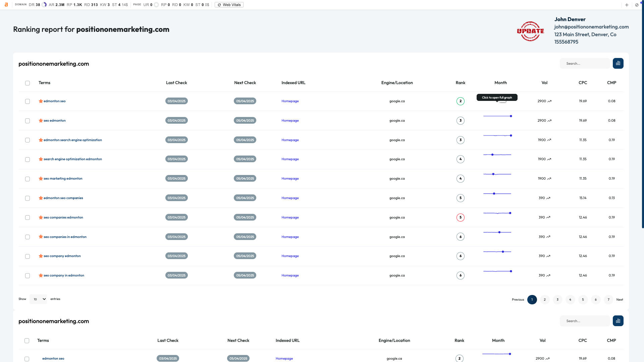Click the rank 2 circle for edmonton seo

(x=461, y=101)
